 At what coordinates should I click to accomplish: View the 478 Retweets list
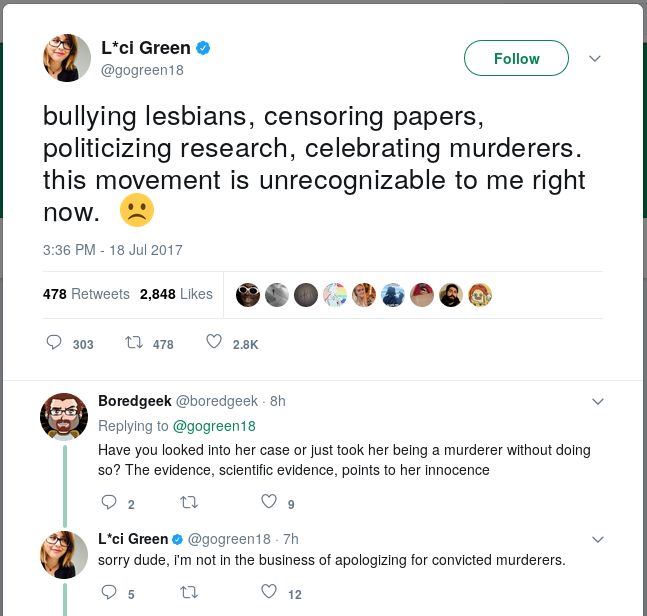pos(86,294)
